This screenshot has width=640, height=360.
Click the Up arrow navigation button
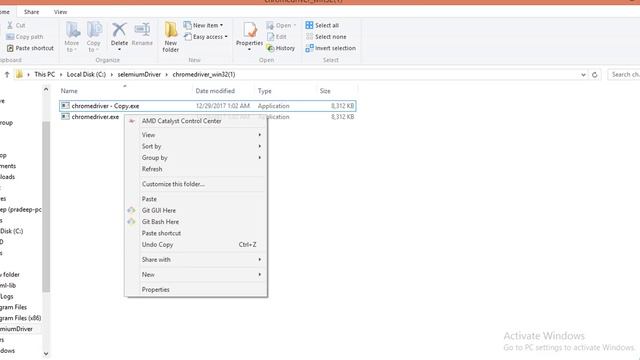pyautogui.click(x=7, y=74)
